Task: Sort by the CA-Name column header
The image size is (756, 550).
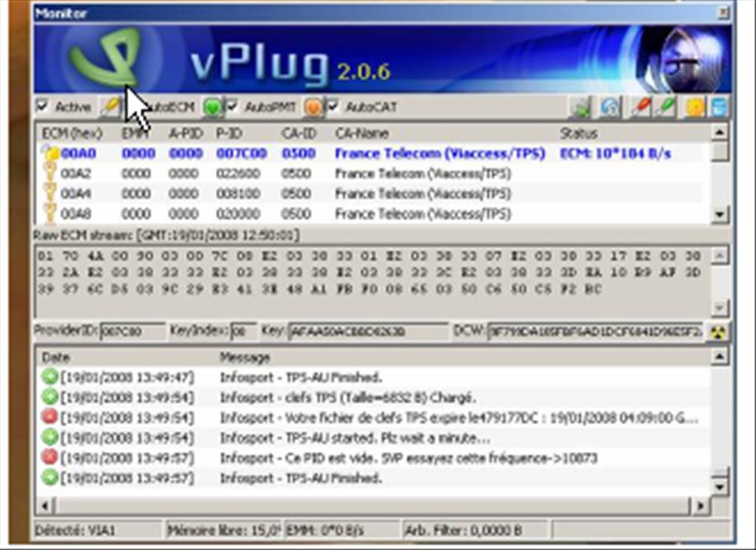Action: click(x=361, y=133)
